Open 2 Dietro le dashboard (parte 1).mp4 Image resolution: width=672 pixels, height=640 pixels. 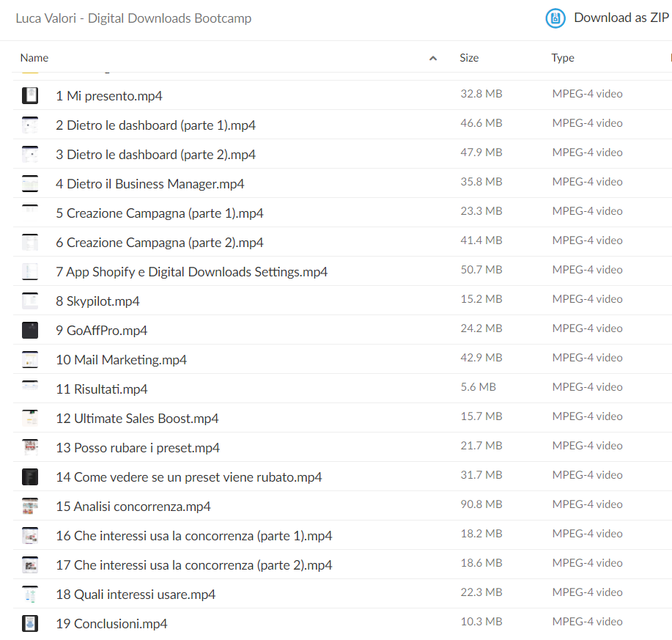tap(155, 125)
